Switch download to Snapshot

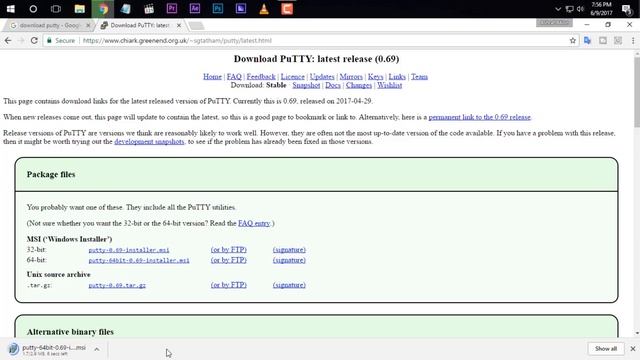306,85
